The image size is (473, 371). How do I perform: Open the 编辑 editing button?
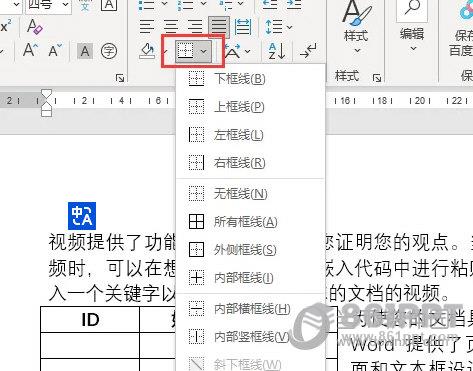pyautogui.click(x=412, y=28)
